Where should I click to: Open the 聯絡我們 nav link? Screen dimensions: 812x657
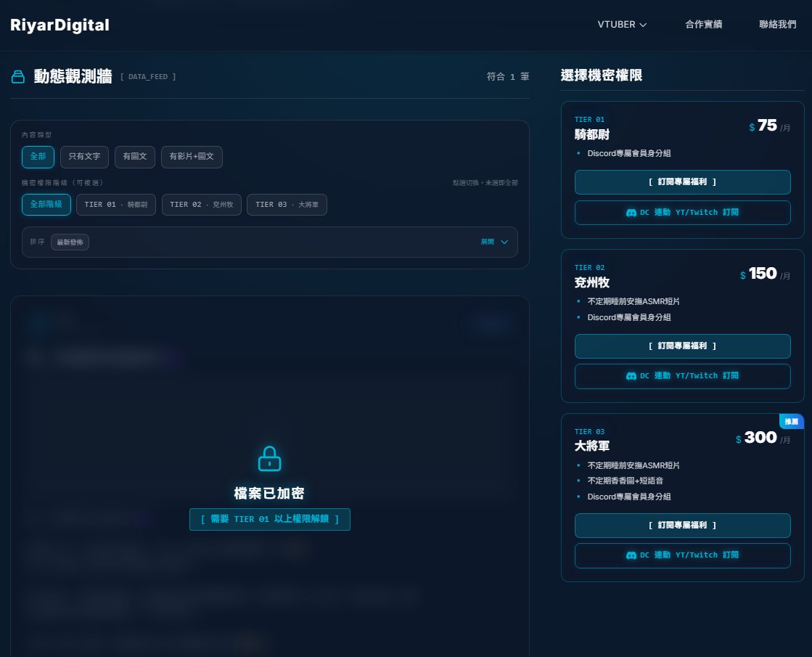click(777, 25)
